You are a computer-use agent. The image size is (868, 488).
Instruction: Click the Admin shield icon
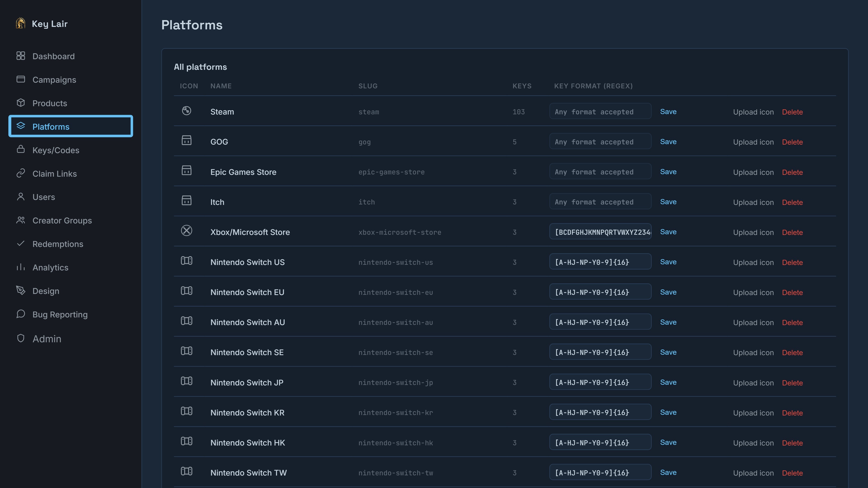21,338
